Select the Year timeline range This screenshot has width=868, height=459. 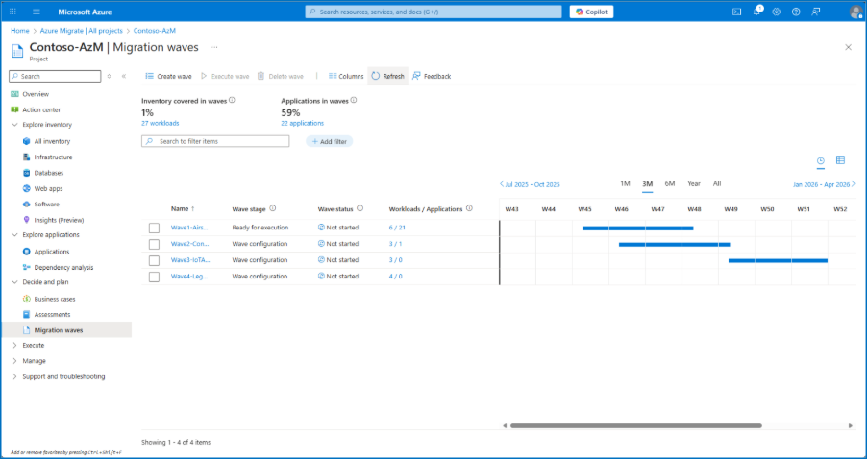tap(694, 183)
